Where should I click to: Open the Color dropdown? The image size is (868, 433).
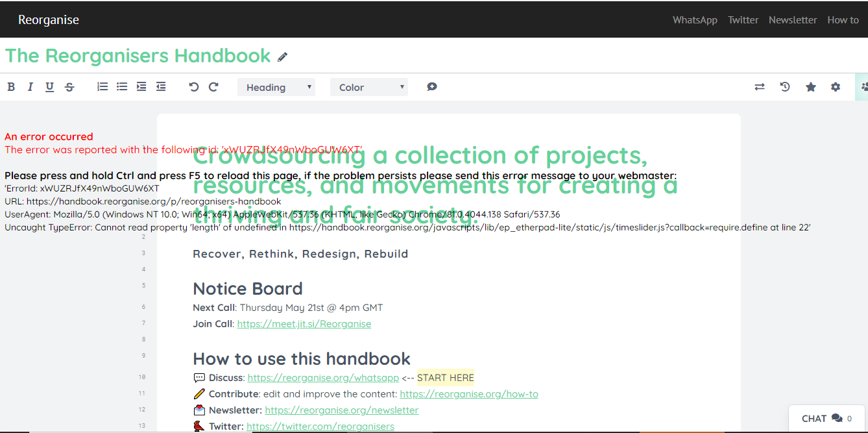click(x=368, y=86)
